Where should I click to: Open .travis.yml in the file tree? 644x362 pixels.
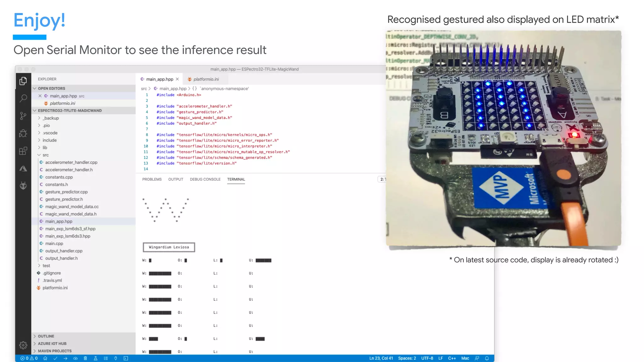tap(52, 280)
